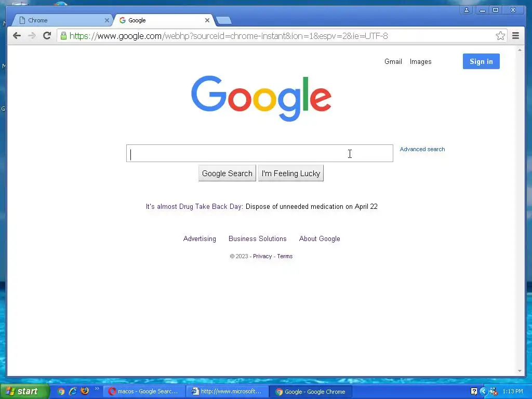Bookmark this page with the star icon
The image size is (532, 399).
pos(500,36)
